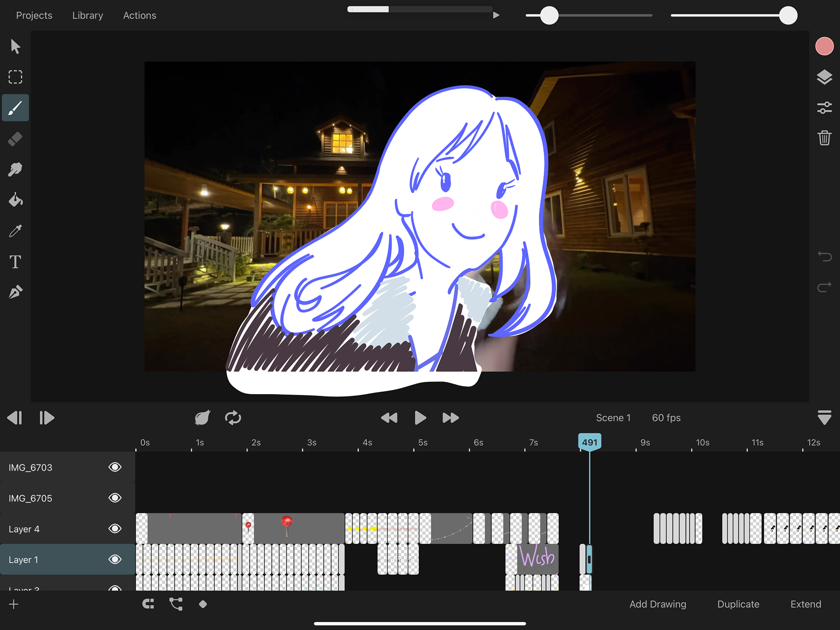840x630 pixels.
Task: Open the Library menu
Action: click(x=87, y=15)
